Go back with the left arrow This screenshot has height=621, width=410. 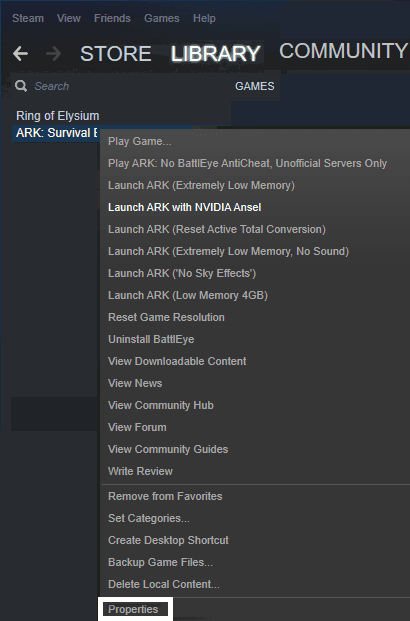[x=20, y=53]
